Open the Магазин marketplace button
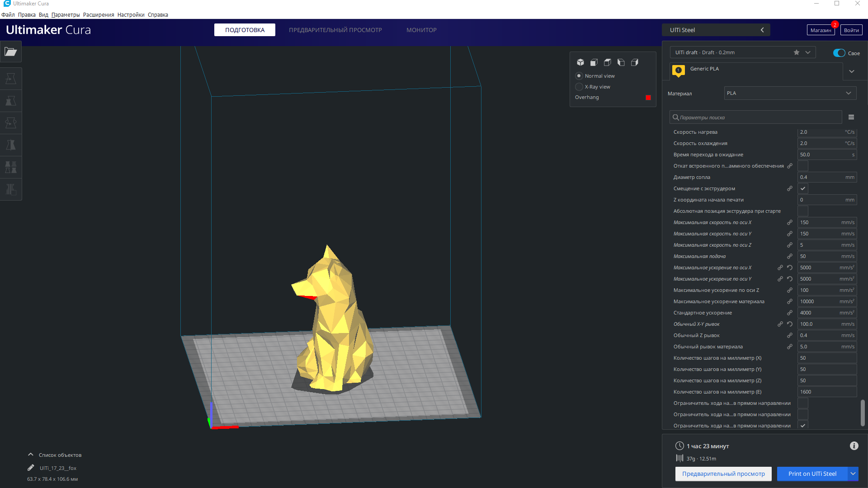Viewport: 868px width, 488px height. pos(821,30)
